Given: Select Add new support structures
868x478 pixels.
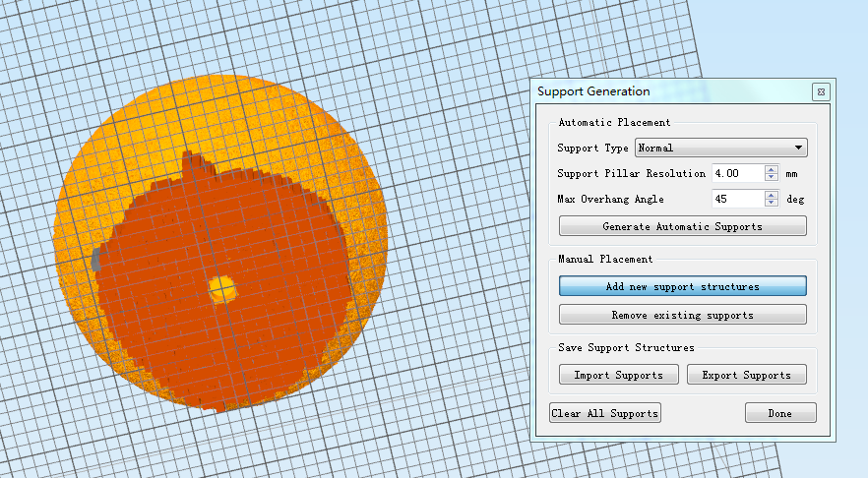Looking at the screenshot, I should pyautogui.click(x=683, y=286).
